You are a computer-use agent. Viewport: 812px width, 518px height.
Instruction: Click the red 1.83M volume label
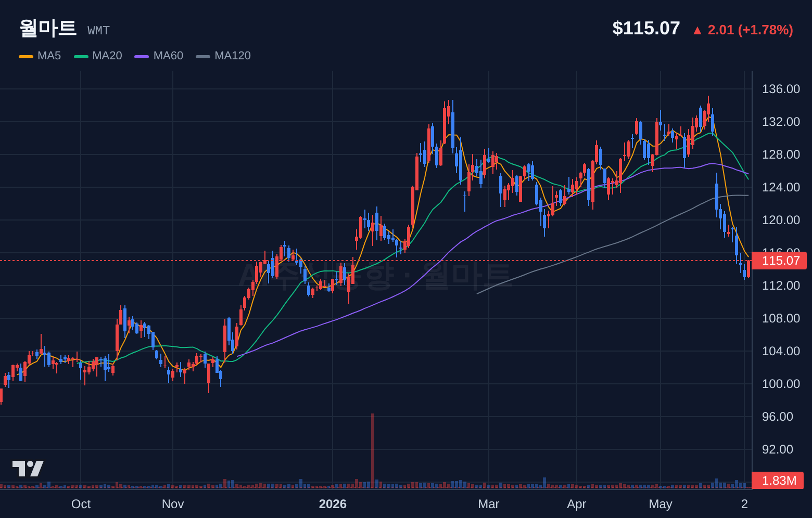(778, 481)
